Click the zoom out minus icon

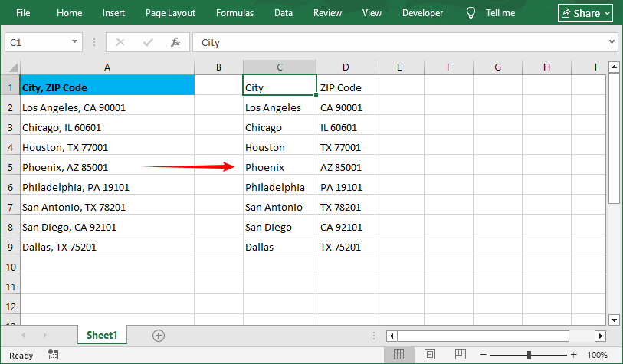[483, 355]
